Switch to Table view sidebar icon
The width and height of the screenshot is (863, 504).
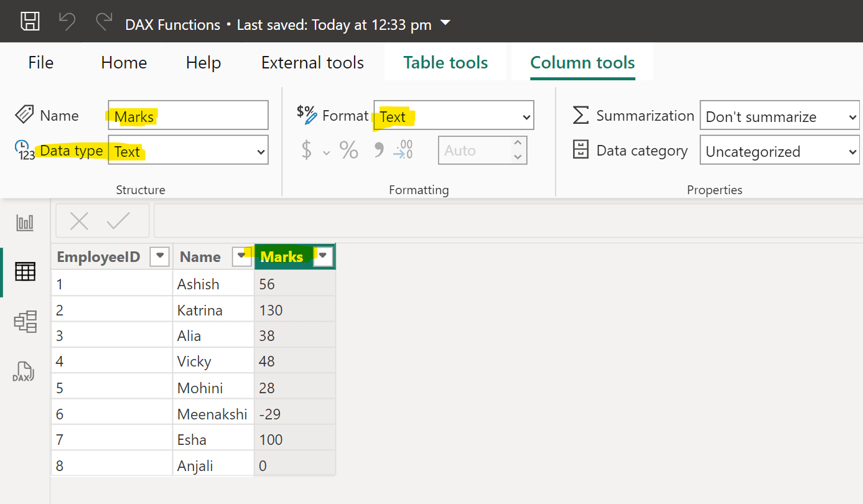coord(25,272)
